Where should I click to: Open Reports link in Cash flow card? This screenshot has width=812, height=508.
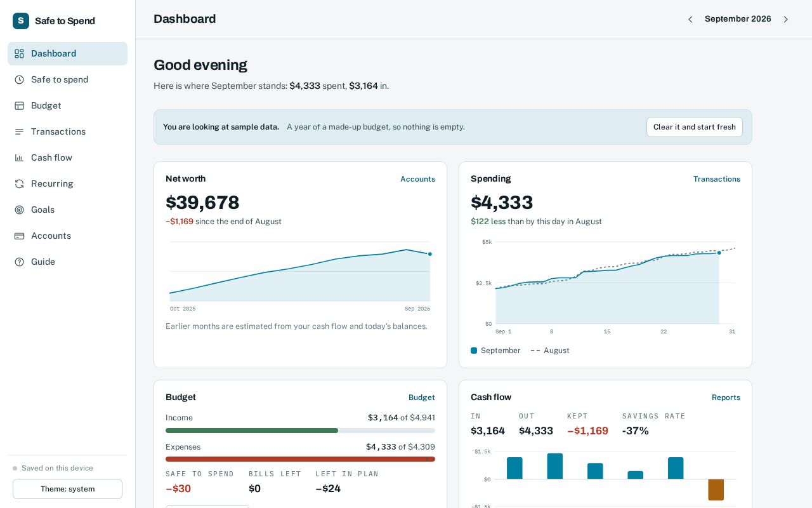point(726,398)
